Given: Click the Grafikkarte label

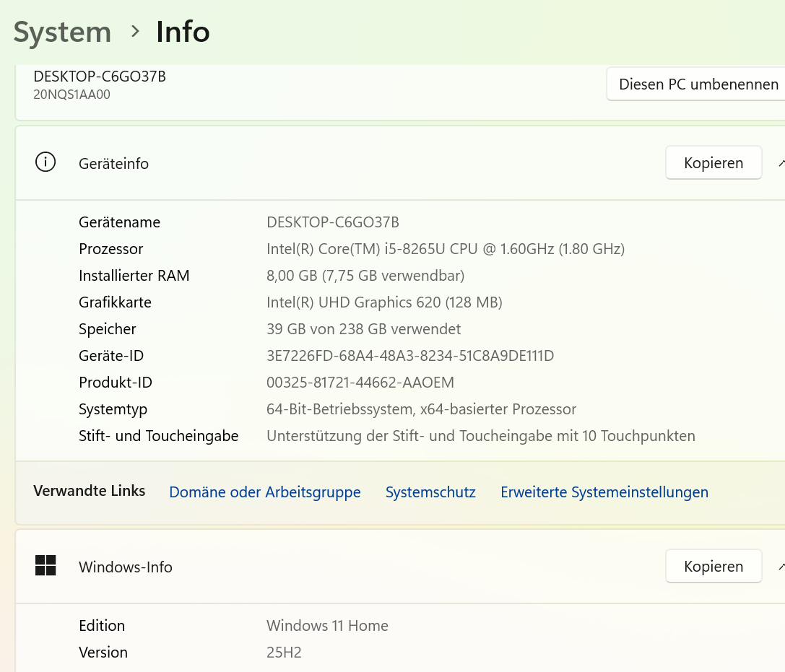Looking at the screenshot, I should pyautogui.click(x=115, y=302).
